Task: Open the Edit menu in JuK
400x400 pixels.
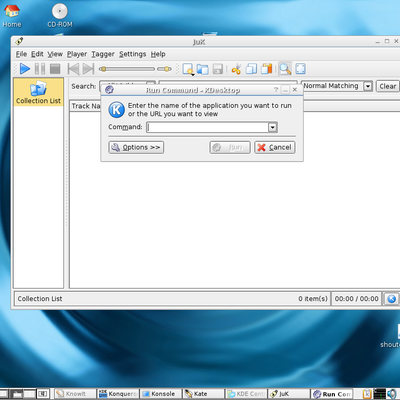Action: point(37,54)
